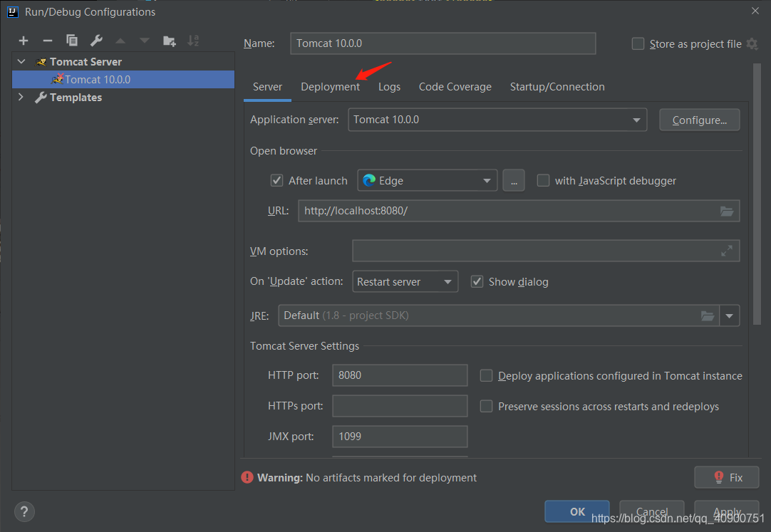Click the red warning icon by No artifacts message
This screenshot has height=532, width=771.
point(247,477)
